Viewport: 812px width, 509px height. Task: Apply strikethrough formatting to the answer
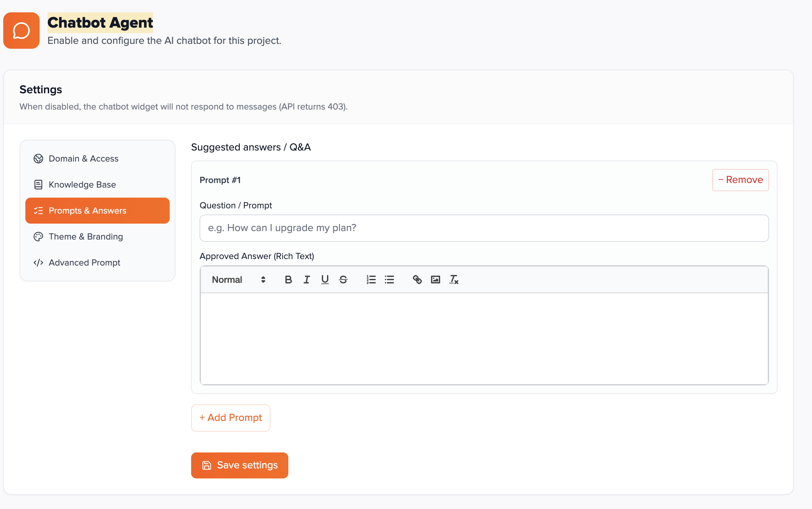coord(343,280)
